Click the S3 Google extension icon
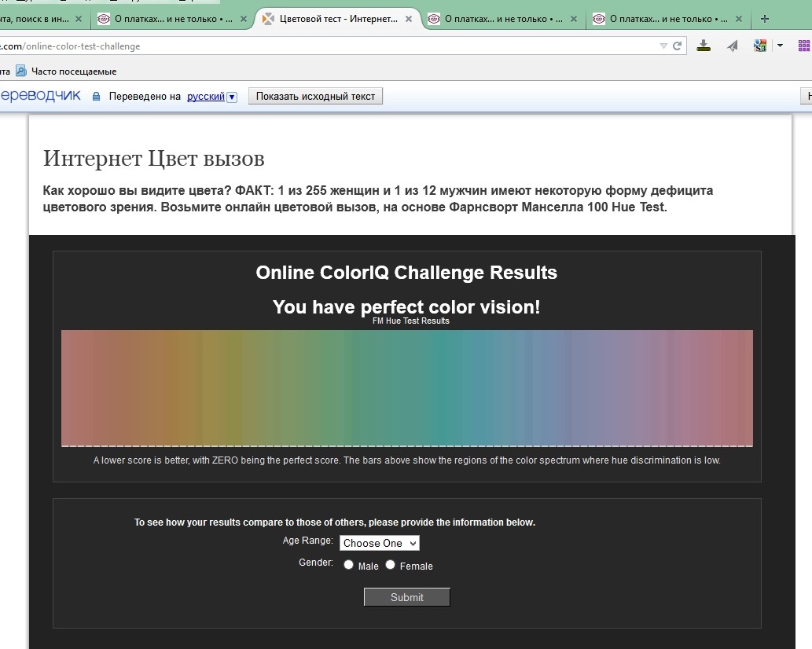Image resolution: width=812 pixels, height=649 pixels. click(759, 46)
